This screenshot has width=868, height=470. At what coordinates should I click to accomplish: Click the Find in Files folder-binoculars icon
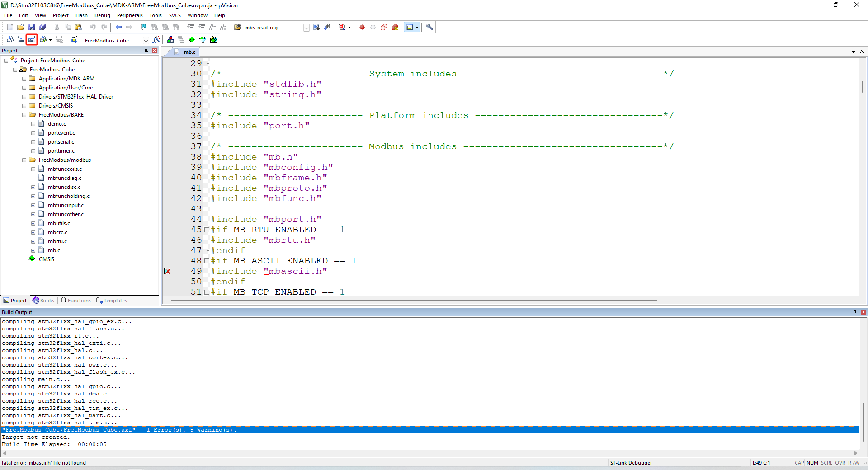(x=237, y=27)
